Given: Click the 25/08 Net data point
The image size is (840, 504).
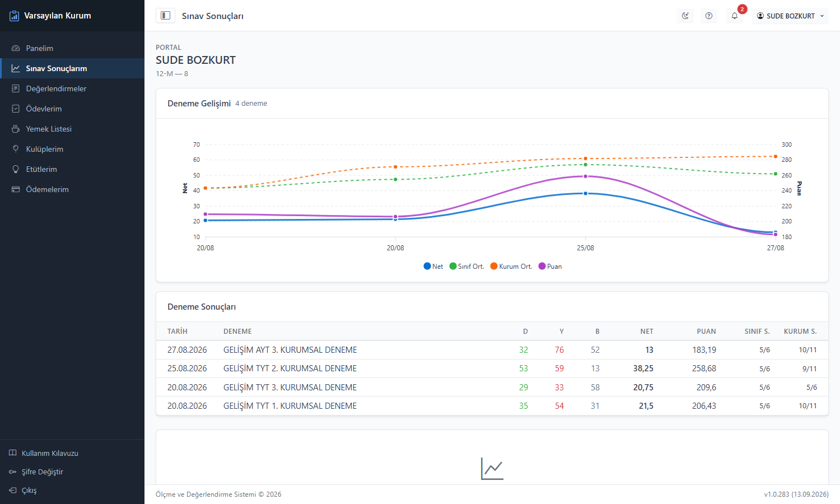Looking at the screenshot, I should point(586,194).
